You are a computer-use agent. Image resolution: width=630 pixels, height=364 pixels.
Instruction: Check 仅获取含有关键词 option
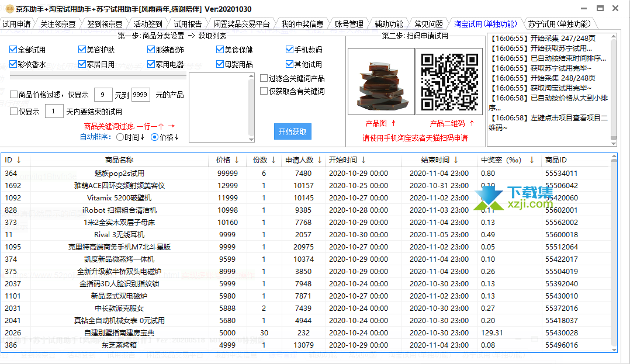point(264,91)
